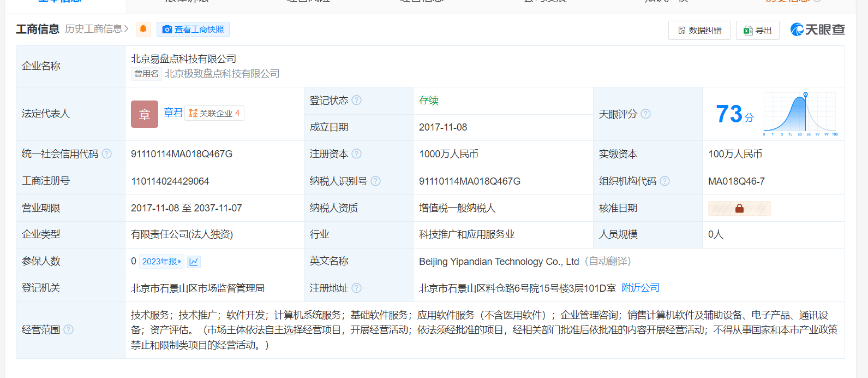The width and height of the screenshot is (868, 378).
Task: Click the address 北京市石景山区料仓路6号院15号楼3层101D室
Action: [518, 288]
